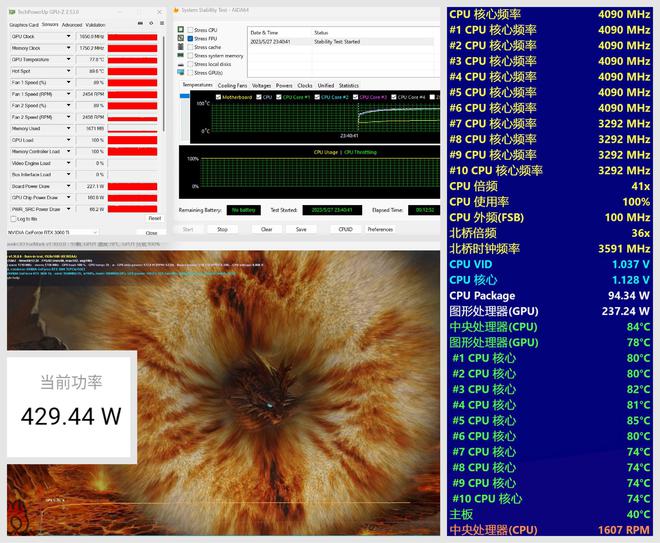The width and height of the screenshot is (660, 543).
Task: Open AIDA64 Preferences
Action: click(380, 229)
